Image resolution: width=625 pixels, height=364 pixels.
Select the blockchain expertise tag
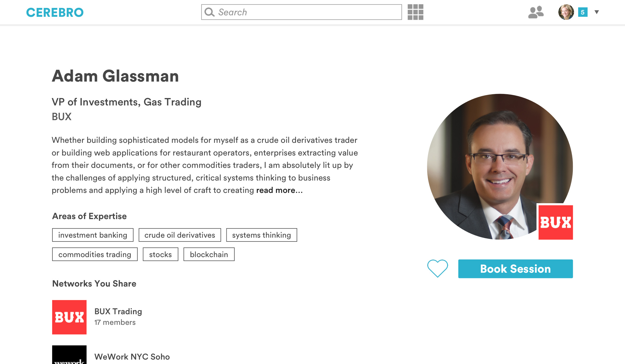coord(209,254)
